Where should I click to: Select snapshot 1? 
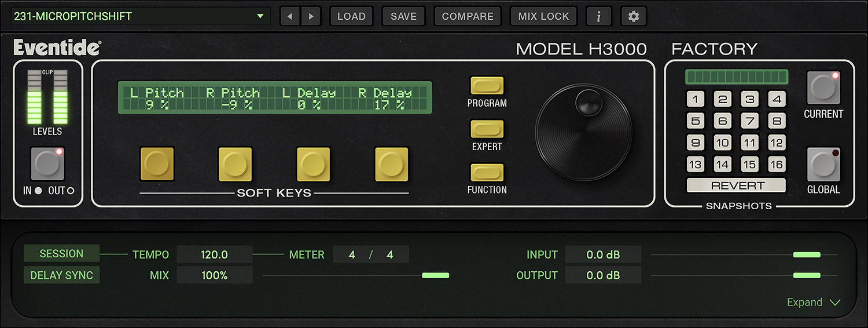(x=695, y=100)
